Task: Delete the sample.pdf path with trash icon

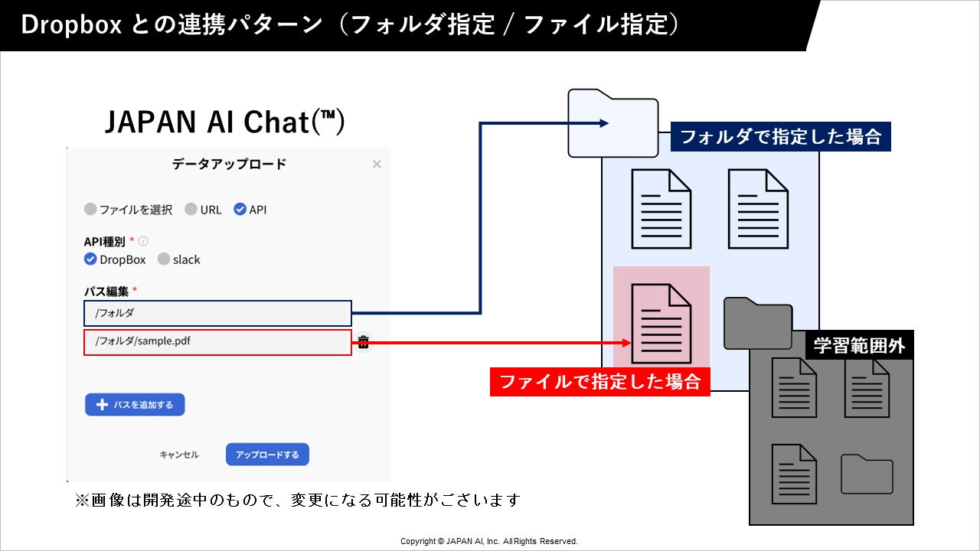Action: click(363, 342)
